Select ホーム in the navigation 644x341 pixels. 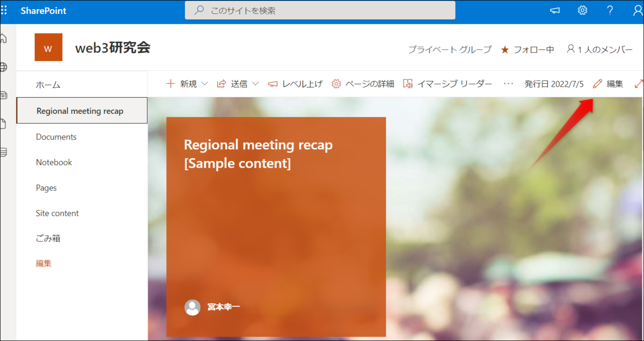(48, 85)
